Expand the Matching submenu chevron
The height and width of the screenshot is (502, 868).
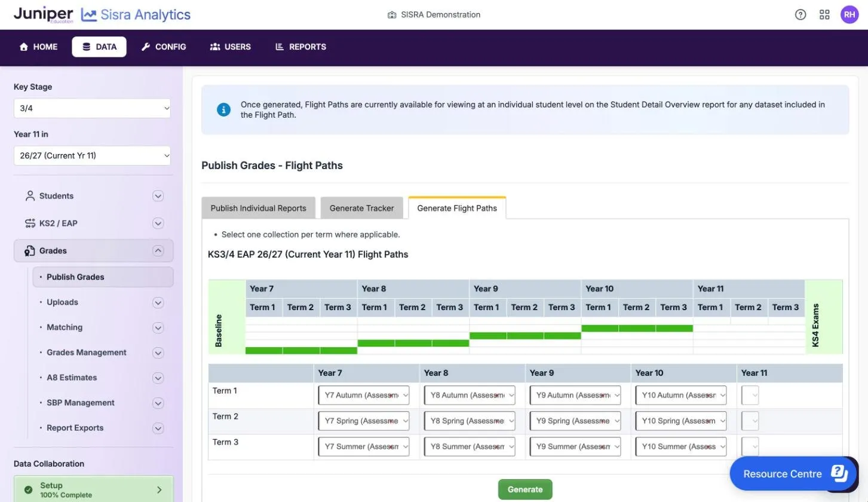pyautogui.click(x=158, y=327)
